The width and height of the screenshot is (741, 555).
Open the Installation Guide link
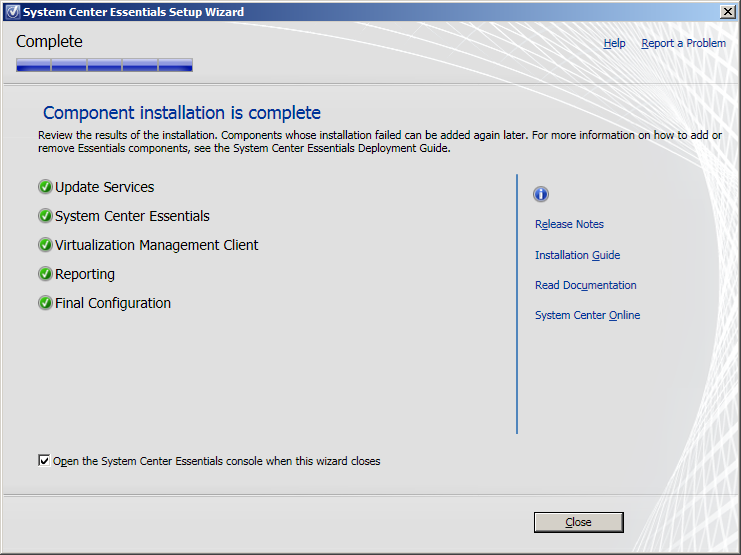[577, 255]
